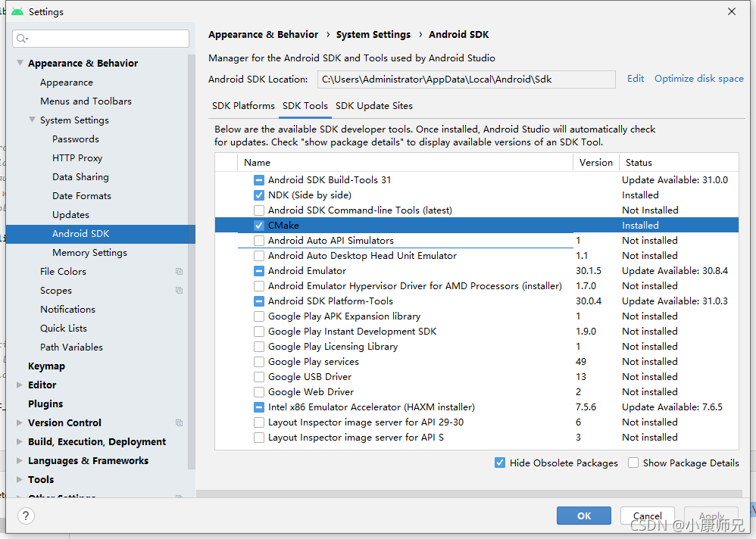Click the search magnifier icon in settings

click(22, 39)
